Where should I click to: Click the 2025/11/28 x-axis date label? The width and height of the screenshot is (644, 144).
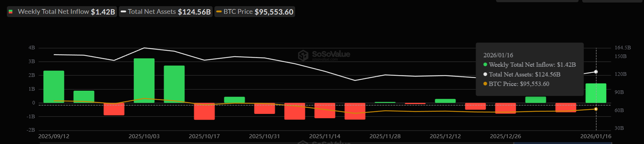click(385, 136)
